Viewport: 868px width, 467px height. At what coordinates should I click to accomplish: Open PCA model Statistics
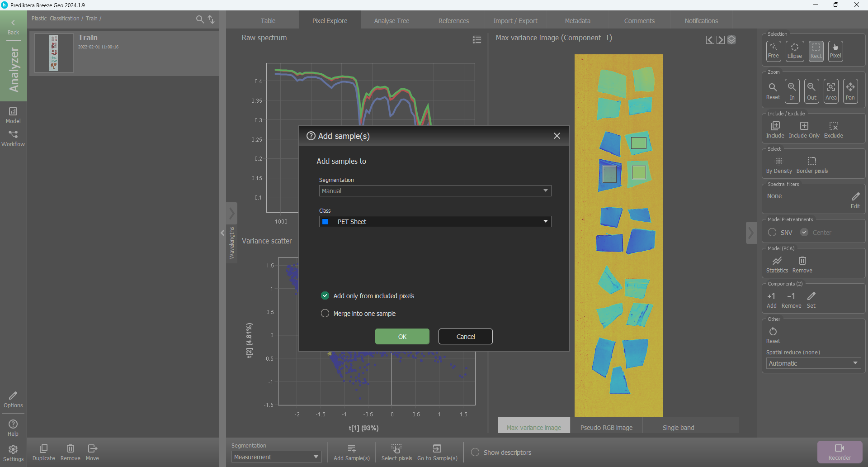[x=777, y=264]
